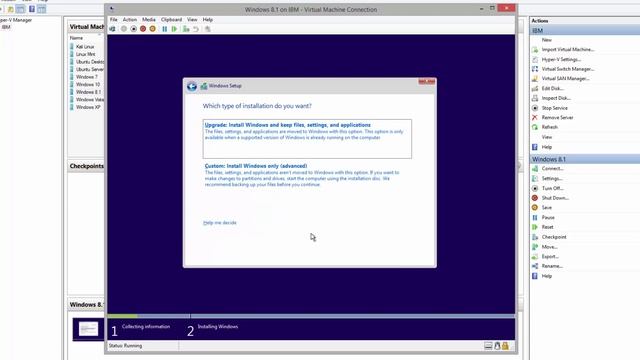Select Windows XP virtual machine
The image size is (640, 360).
point(88,107)
